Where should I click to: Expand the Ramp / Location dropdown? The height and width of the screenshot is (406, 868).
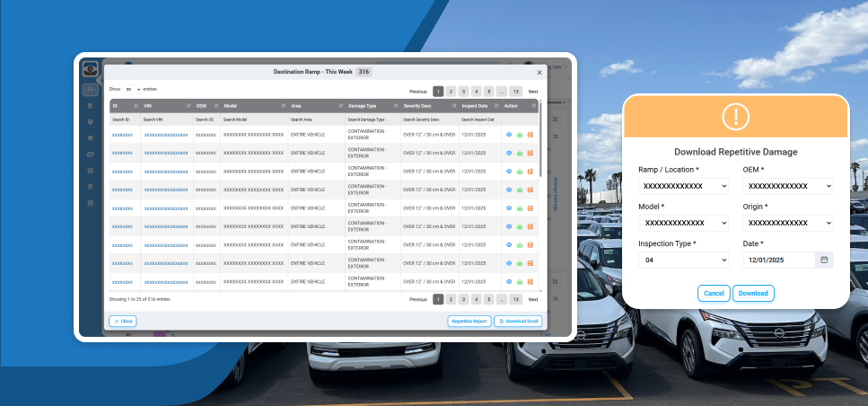pyautogui.click(x=683, y=186)
